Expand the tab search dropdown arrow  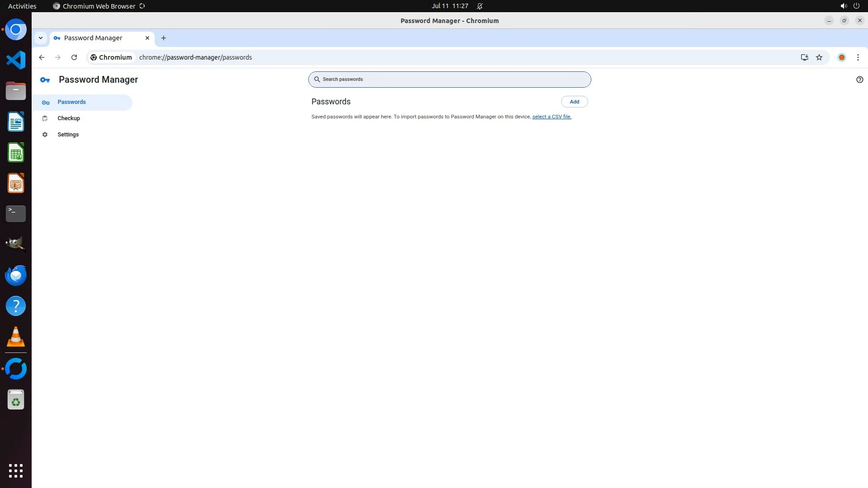pos(41,38)
